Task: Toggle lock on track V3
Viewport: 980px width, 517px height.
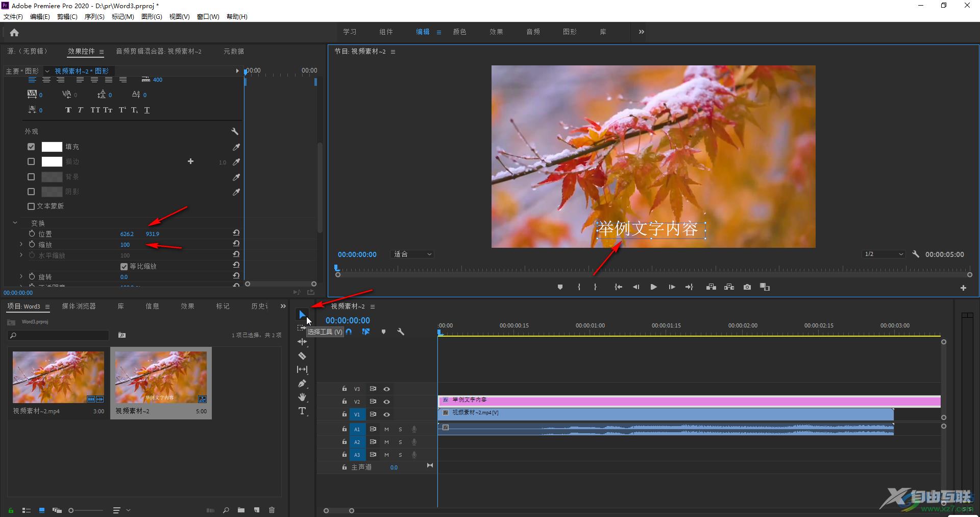Action: [x=345, y=389]
